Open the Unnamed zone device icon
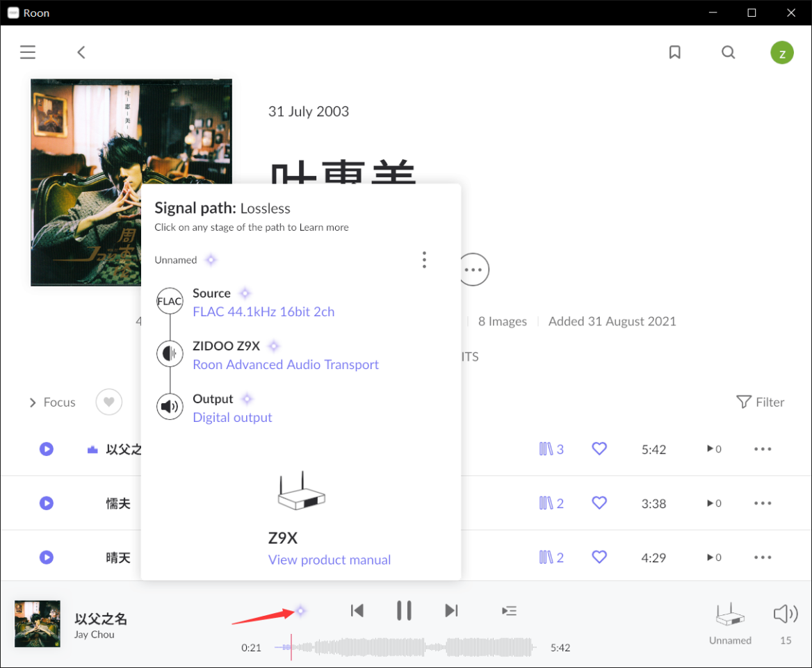812x668 pixels. [730, 615]
